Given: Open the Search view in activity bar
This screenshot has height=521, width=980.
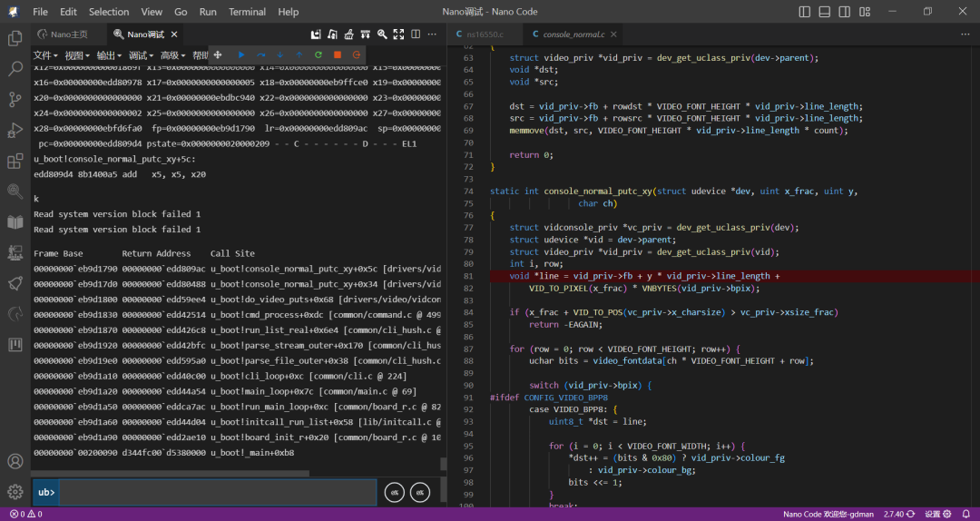Looking at the screenshot, I should 15,69.
